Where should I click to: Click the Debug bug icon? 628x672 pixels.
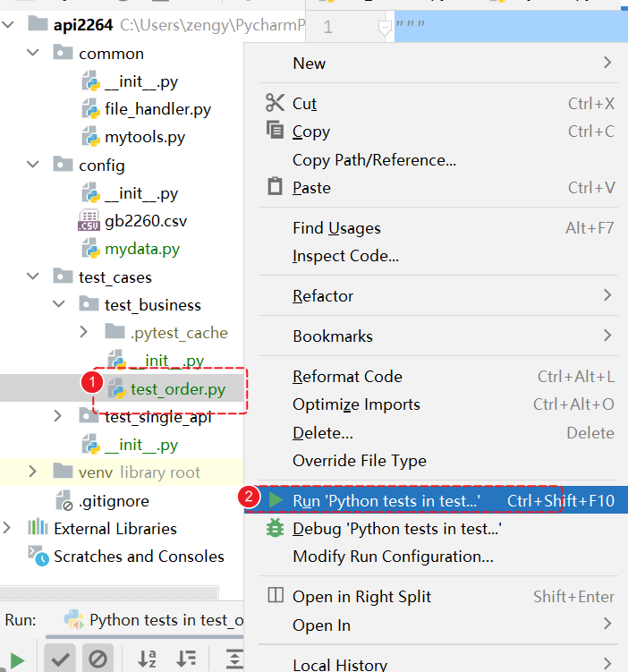pos(275,528)
